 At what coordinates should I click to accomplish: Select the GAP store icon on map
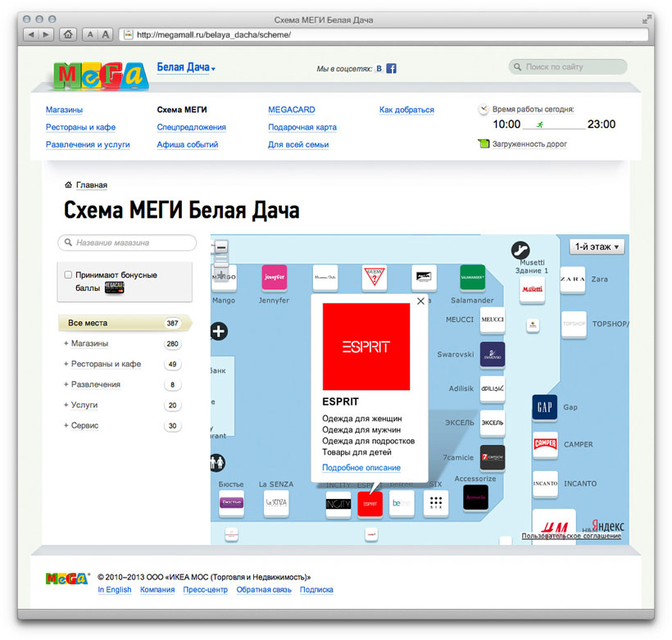pos(545,407)
